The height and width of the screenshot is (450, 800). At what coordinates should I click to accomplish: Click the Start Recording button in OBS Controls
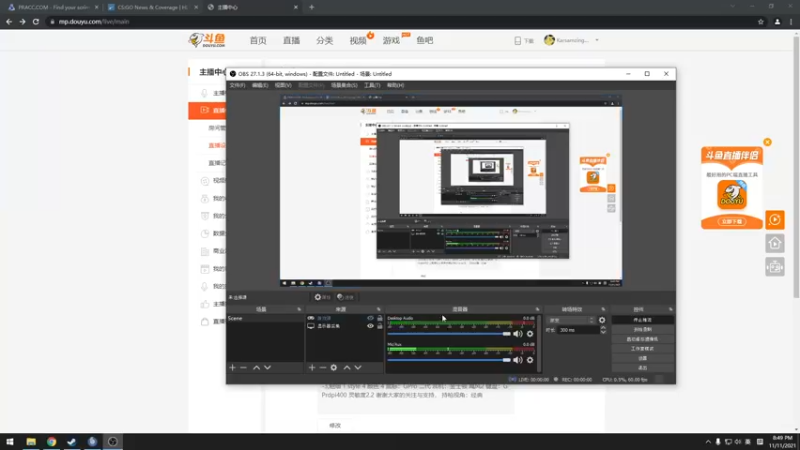pyautogui.click(x=642, y=330)
